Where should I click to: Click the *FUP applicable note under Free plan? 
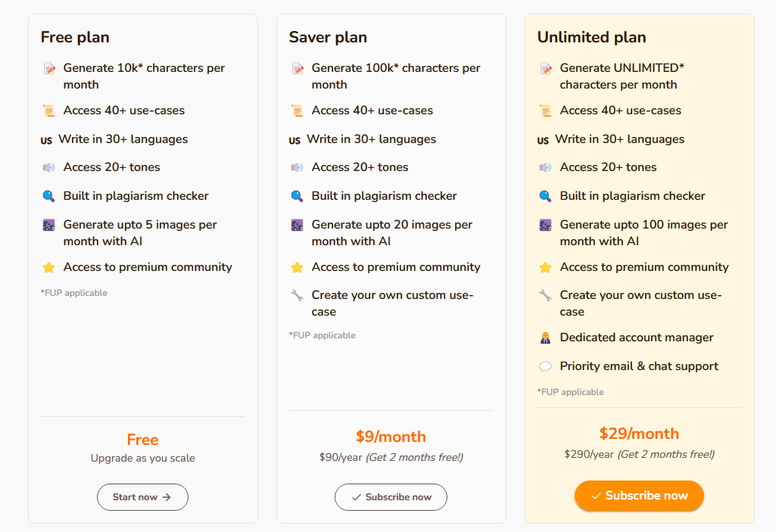pos(74,292)
